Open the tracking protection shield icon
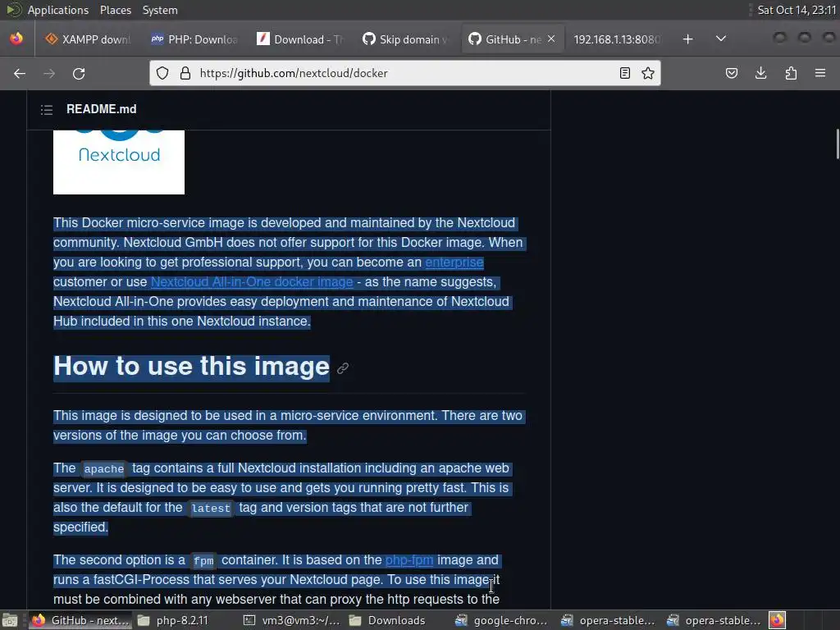Screen dimensions: 840x630 pyautogui.click(x=162, y=73)
